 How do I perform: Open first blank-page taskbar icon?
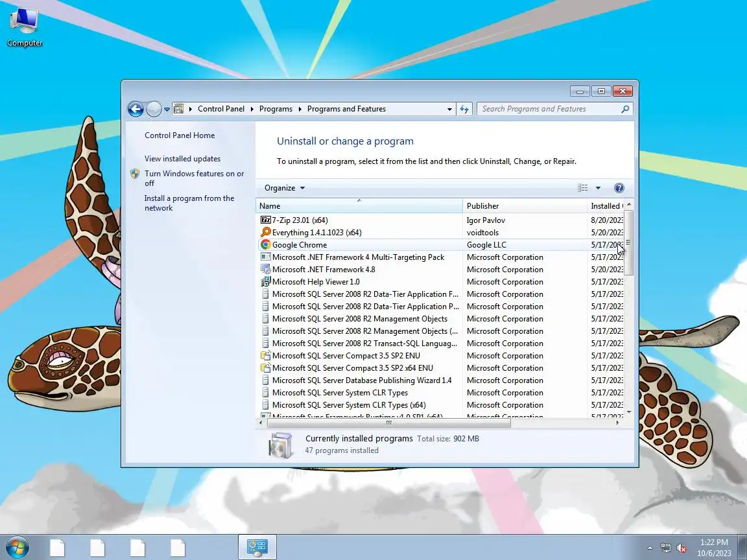[x=57, y=547]
